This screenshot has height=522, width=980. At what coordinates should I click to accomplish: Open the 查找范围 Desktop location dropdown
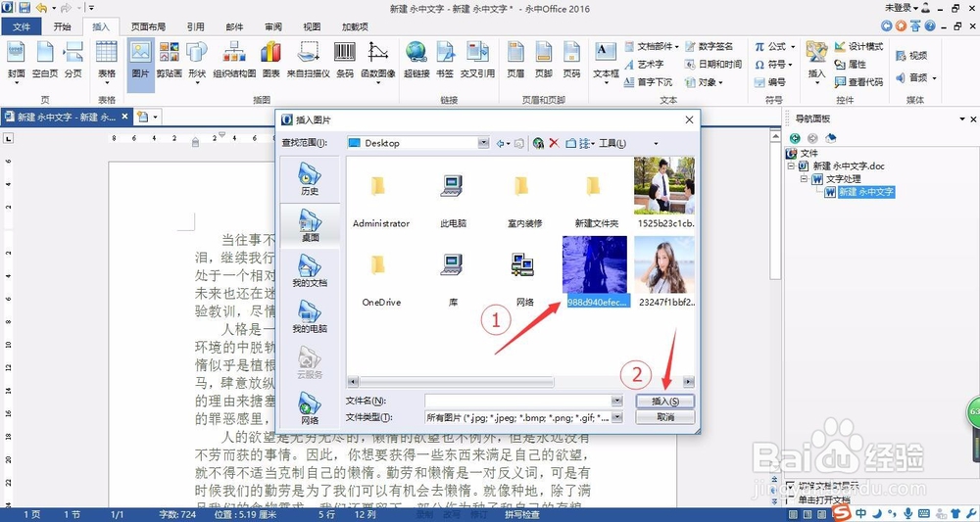click(x=483, y=143)
